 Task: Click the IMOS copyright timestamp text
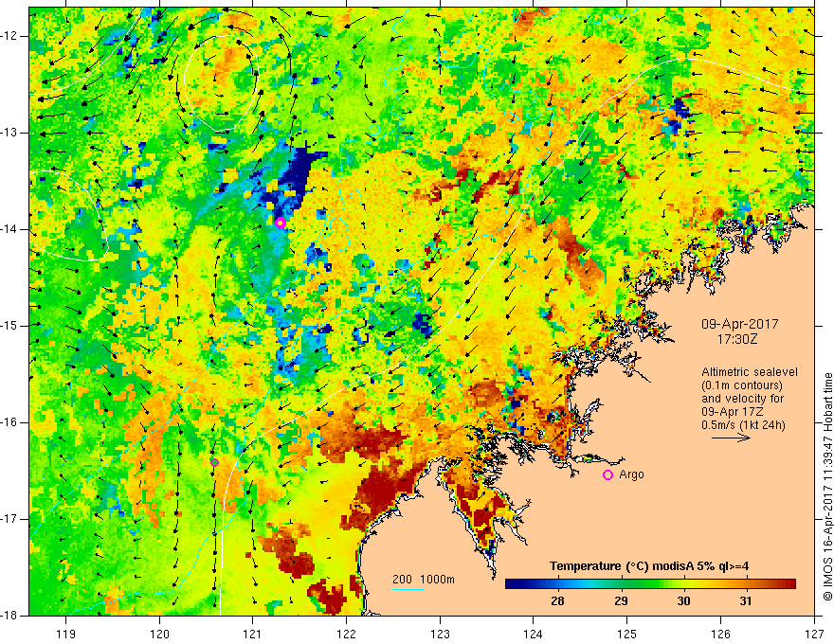coord(827,487)
